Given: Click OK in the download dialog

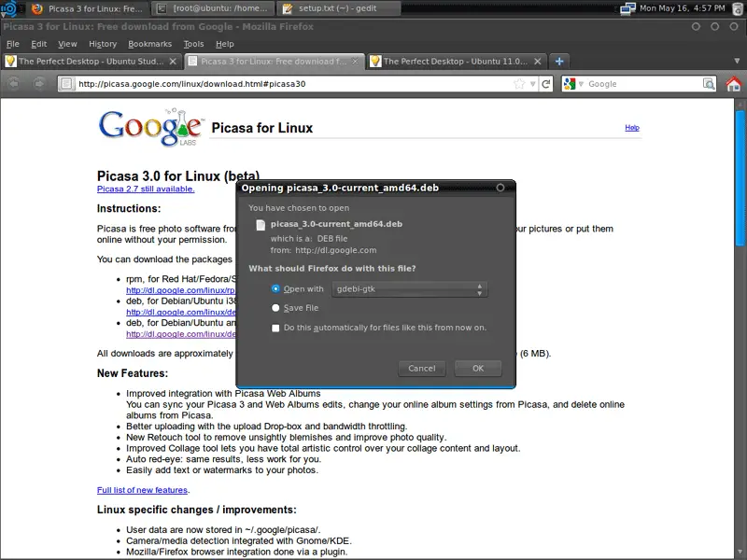Looking at the screenshot, I should [478, 369].
